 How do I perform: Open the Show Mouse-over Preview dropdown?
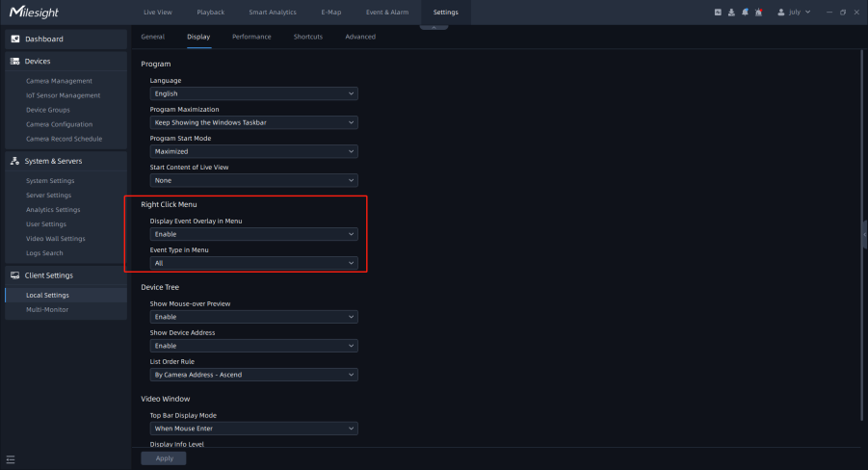254,317
